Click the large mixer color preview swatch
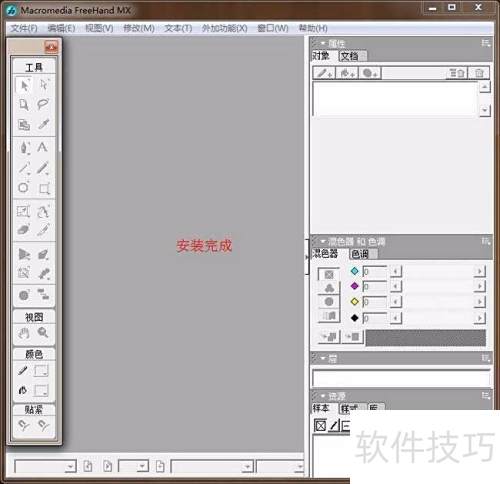This screenshot has width=500, height=484. point(426,338)
